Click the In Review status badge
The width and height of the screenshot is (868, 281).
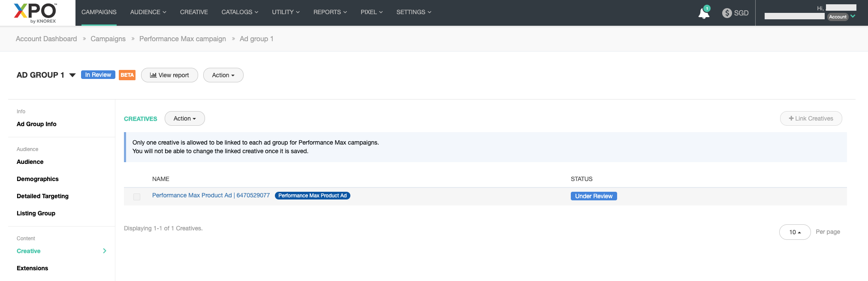(98, 75)
